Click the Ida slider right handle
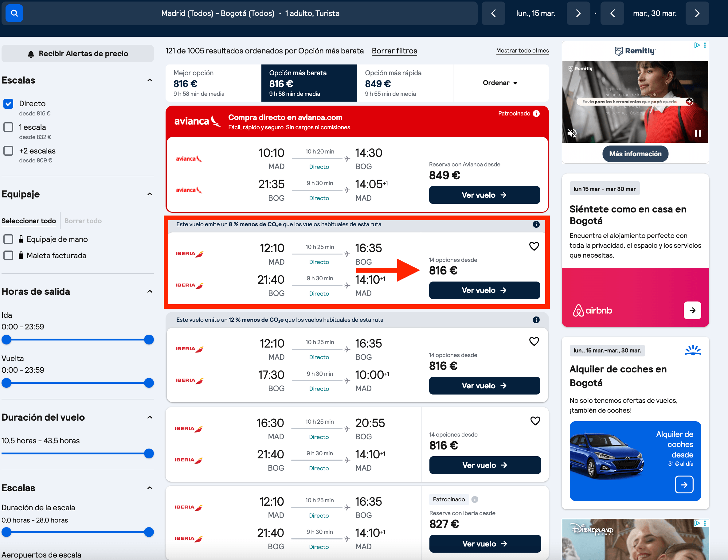The height and width of the screenshot is (560, 728). tap(149, 340)
